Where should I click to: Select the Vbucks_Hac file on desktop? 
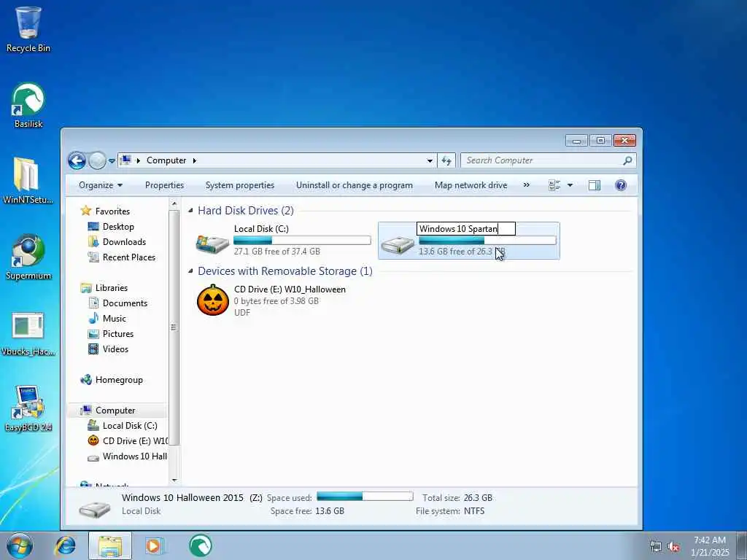pyautogui.click(x=28, y=333)
